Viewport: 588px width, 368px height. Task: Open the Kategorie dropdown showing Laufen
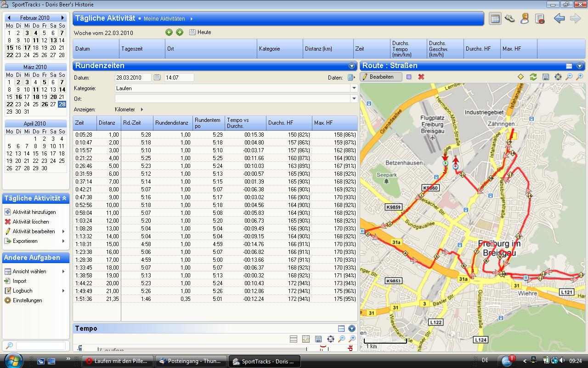[354, 88]
